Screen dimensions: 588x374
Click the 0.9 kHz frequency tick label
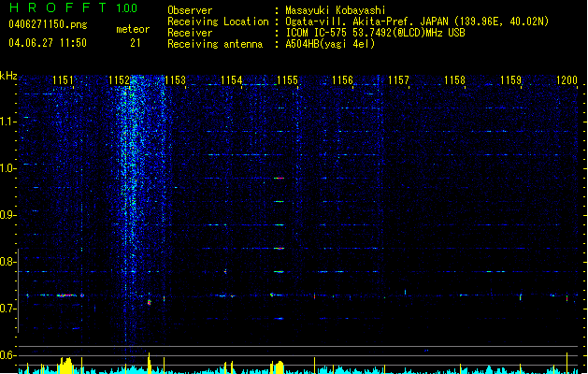coord(7,215)
